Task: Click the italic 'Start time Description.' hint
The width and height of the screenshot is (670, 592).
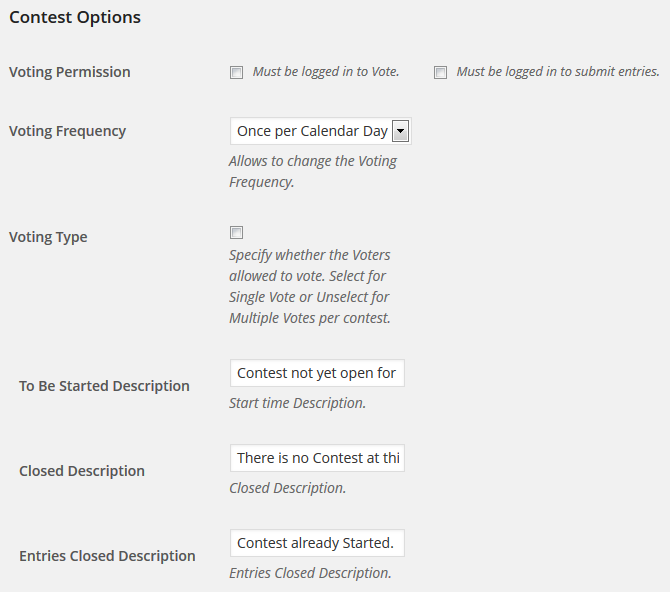Action: 297,403
